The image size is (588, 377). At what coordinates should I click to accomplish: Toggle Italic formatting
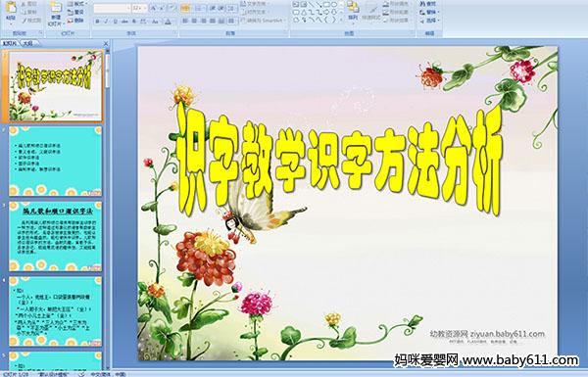pyautogui.click(x=107, y=22)
